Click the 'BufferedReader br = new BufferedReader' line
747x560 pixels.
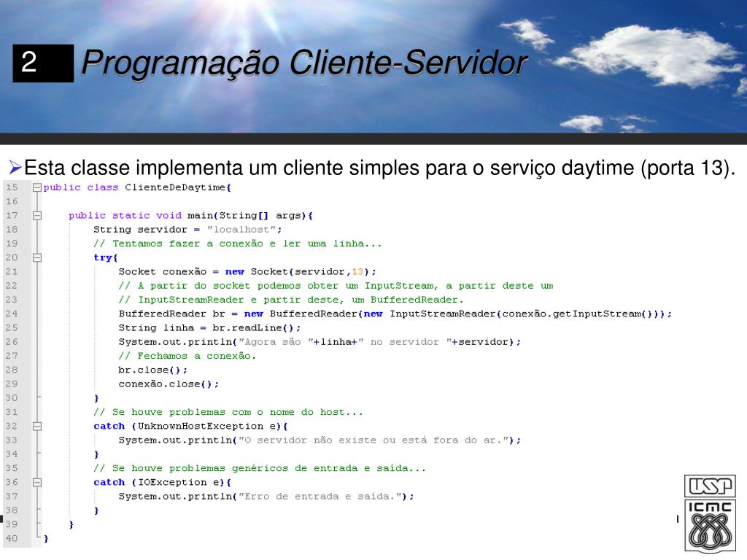pyautogui.click(x=395, y=314)
